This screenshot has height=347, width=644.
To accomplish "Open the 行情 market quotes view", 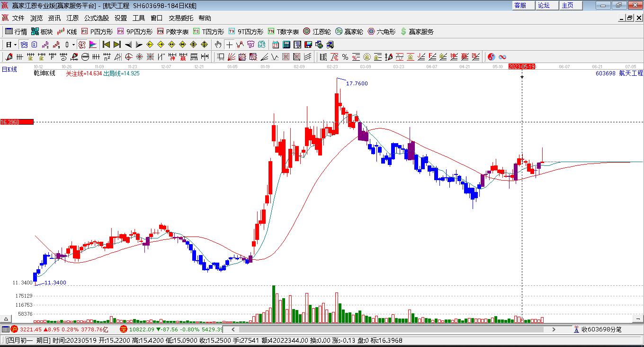I will click(x=16, y=32).
